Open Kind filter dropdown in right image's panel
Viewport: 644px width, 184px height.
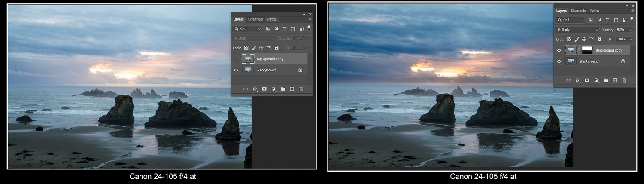pos(570,20)
